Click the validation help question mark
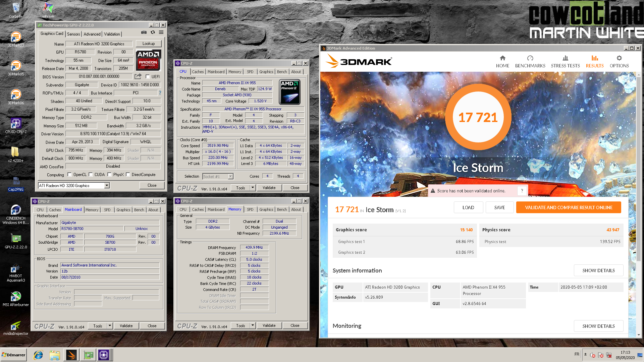The height and width of the screenshot is (362, 644). click(522, 191)
